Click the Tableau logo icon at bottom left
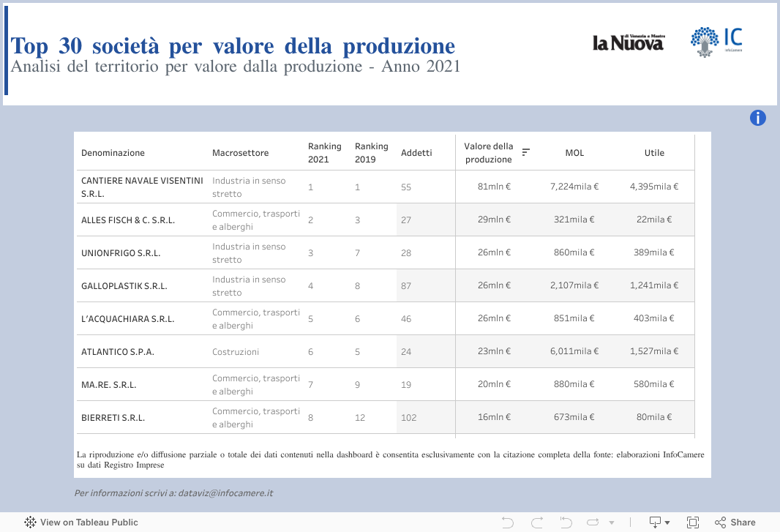The height and width of the screenshot is (532, 780). point(31,522)
